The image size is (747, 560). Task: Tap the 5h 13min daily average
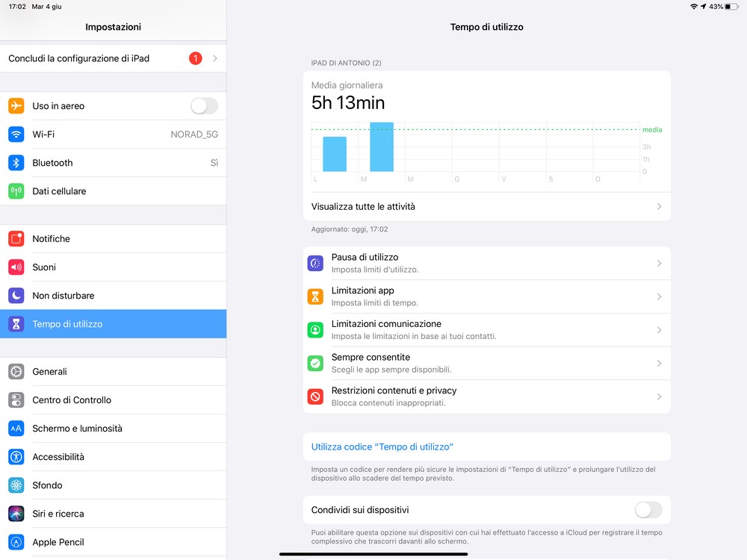click(x=348, y=103)
